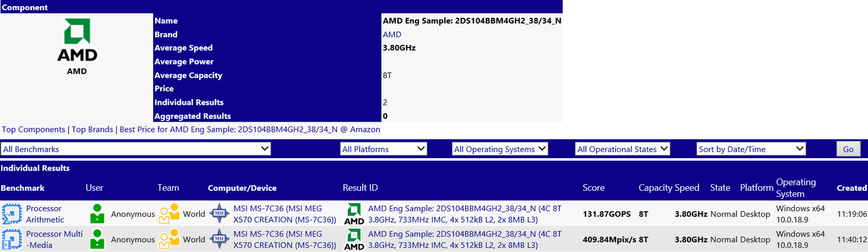Open the AMD brand link

pos(392,35)
